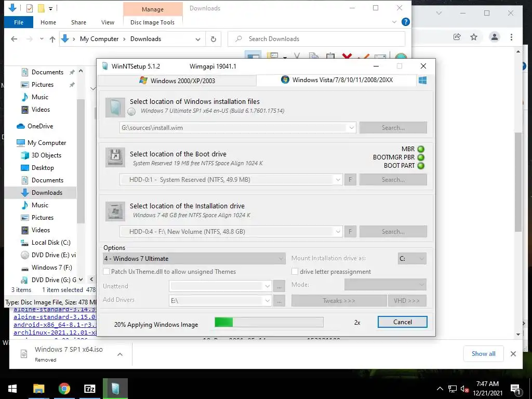Open the Home ribbon tab
The width and height of the screenshot is (532, 399).
(x=48, y=22)
